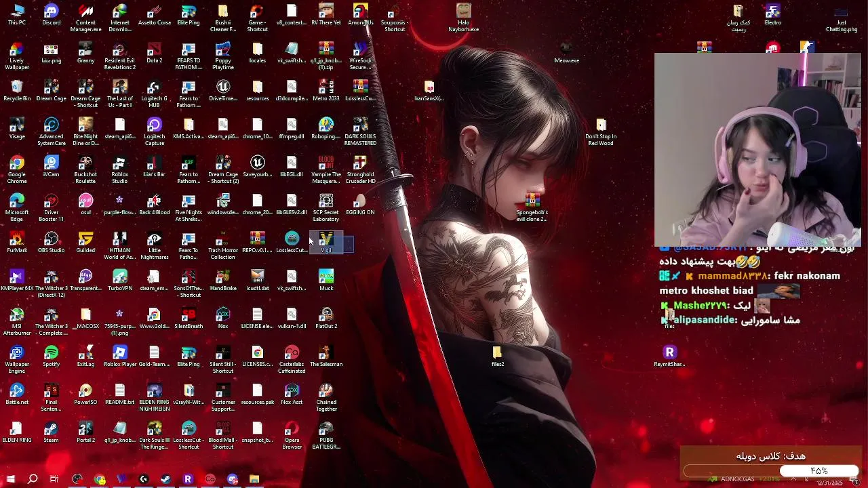Open the Halo Nayborh.exe icon
The image size is (868, 488).
pos(463,18)
